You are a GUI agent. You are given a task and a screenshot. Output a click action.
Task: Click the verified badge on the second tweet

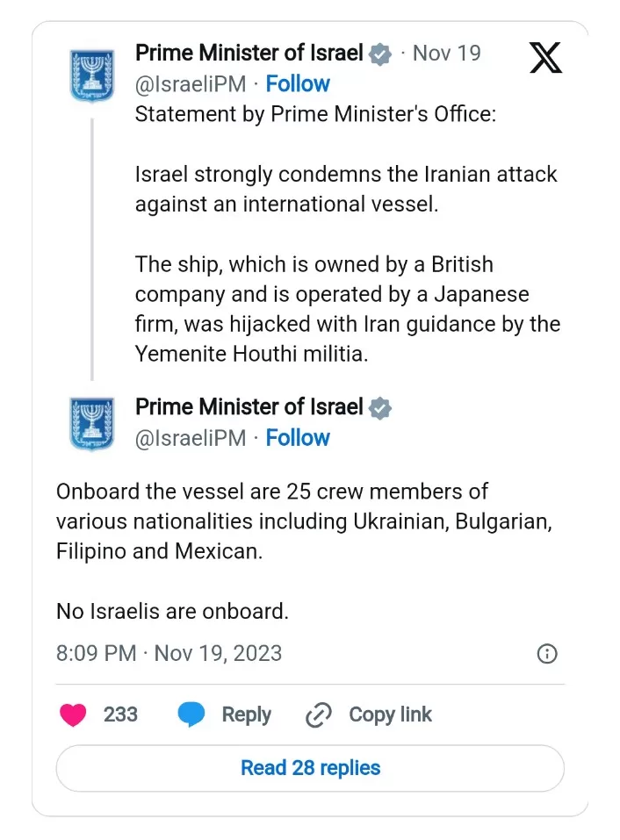379,408
